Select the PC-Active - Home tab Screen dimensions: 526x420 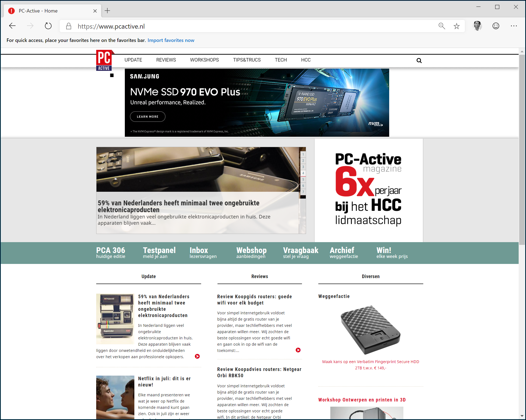[52, 11]
